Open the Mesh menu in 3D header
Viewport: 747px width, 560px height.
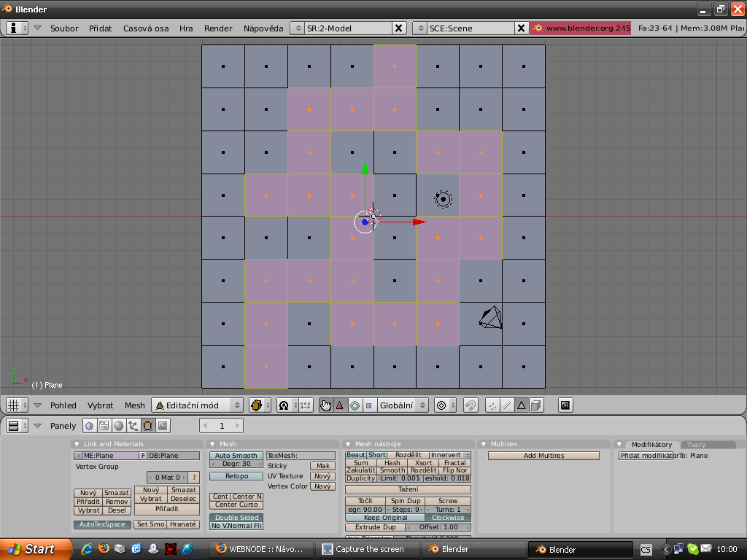(x=134, y=405)
